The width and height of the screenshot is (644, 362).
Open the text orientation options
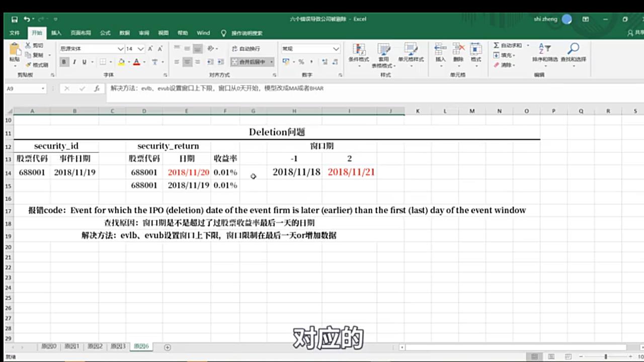pyautogui.click(x=212, y=49)
